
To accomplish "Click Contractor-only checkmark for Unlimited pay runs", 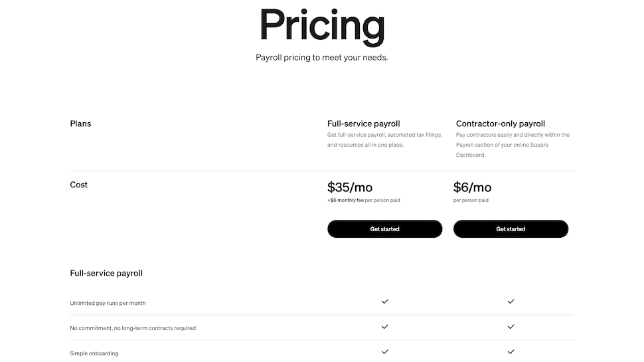I will pyautogui.click(x=511, y=302).
